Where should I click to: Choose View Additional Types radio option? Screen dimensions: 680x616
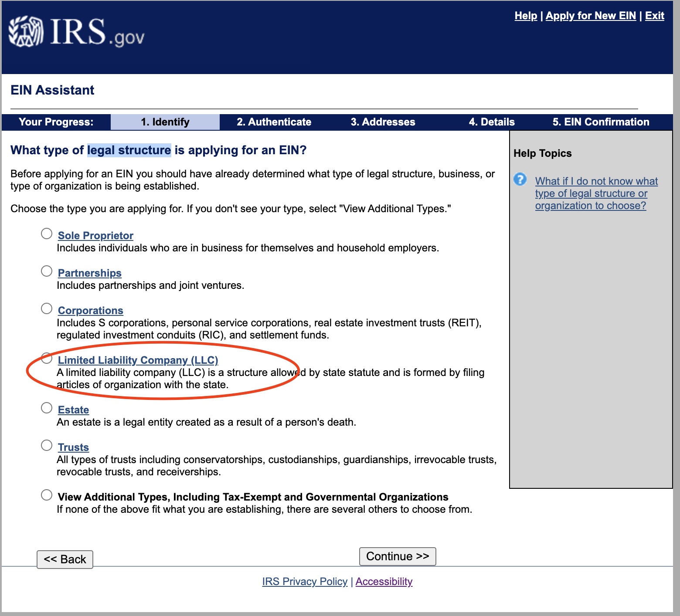(47, 495)
